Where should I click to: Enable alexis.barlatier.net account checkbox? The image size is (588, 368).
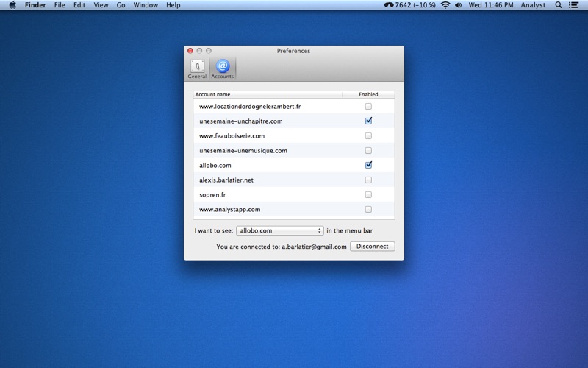[x=368, y=180]
